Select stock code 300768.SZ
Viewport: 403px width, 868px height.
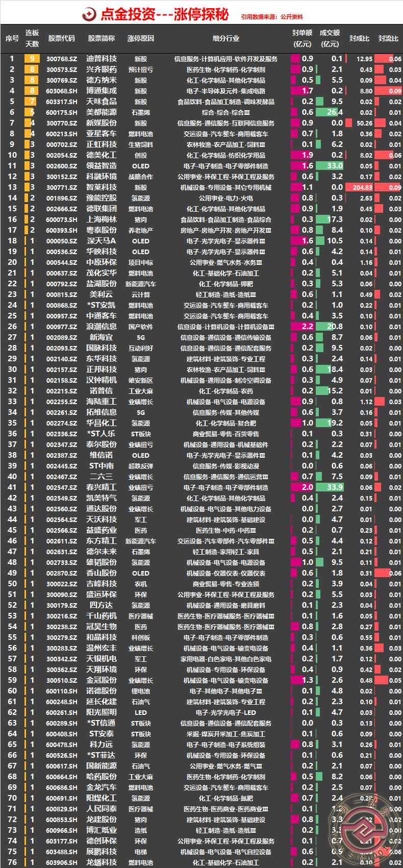(62, 59)
